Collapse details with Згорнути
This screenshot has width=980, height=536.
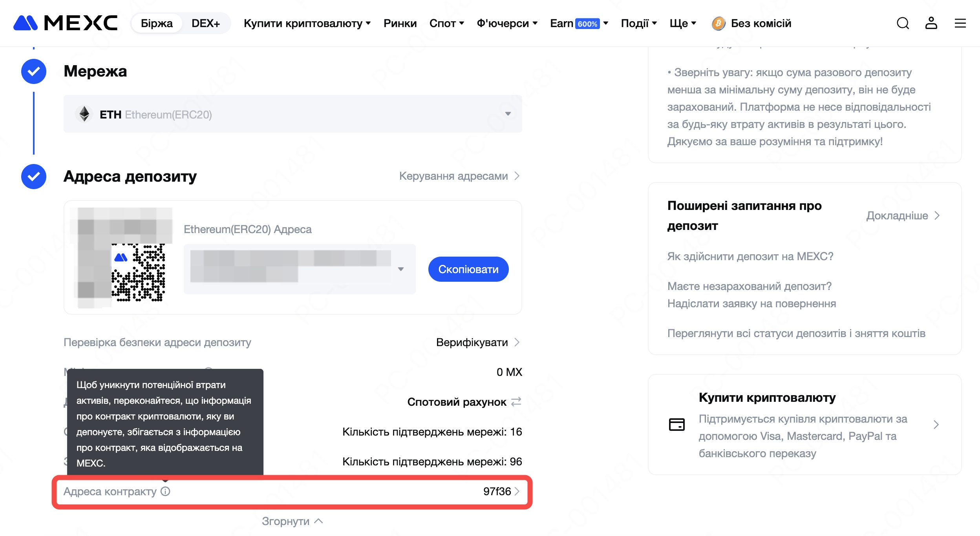pyautogui.click(x=292, y=521)
